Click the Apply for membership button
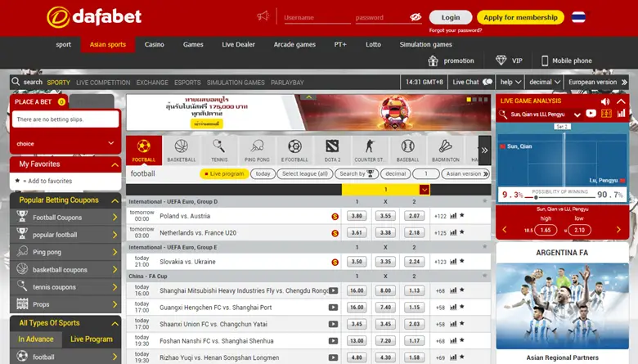This screenshot has width=638, height=364. click(x=520, y=17)
